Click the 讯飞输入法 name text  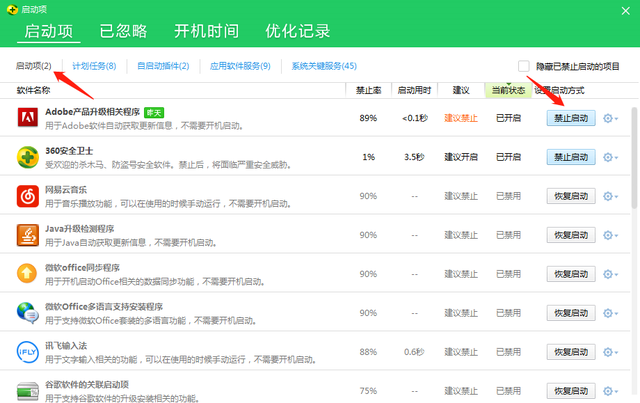coord(66,345)
